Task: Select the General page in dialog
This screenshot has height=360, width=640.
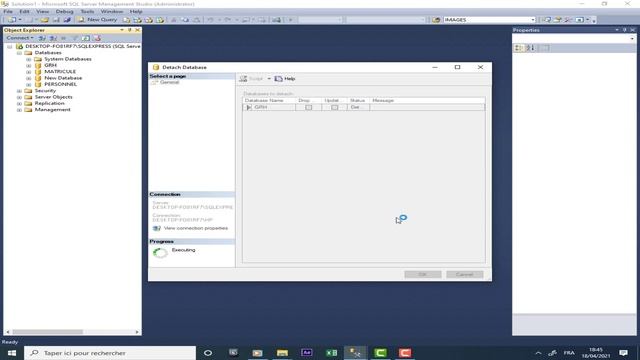Action: (x=169, y=82)
